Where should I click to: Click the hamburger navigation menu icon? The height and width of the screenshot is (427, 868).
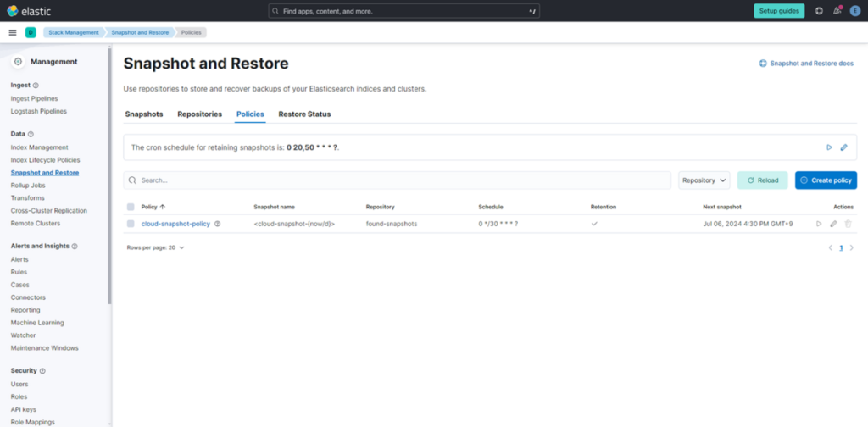tap(13, 32)
